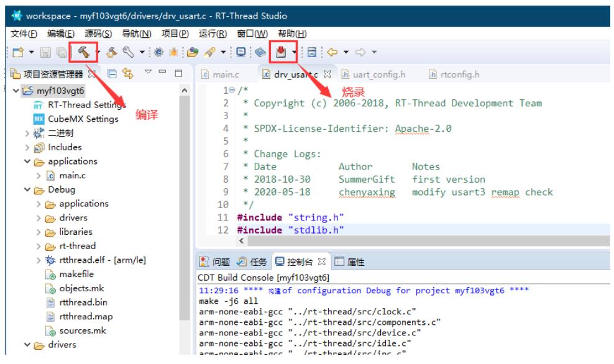614x364 pixels.
Task: Open the Back navigation history dropdown
Action: coord(346,52)
